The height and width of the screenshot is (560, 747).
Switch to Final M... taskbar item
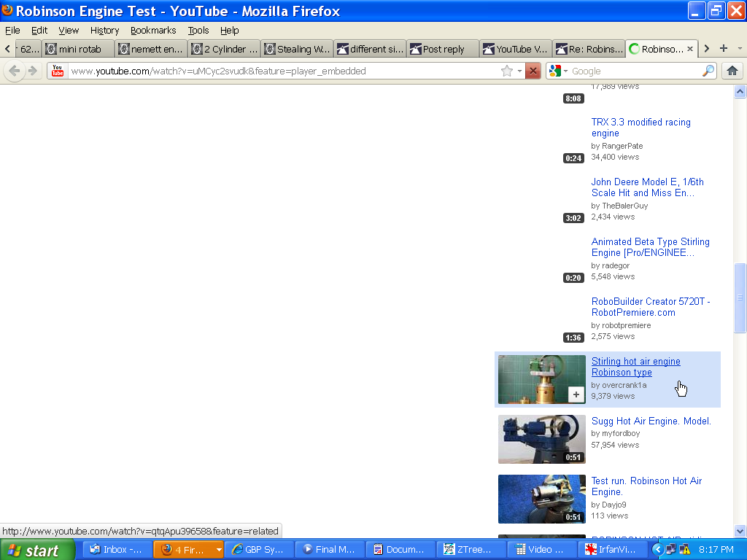coord(330,550)
